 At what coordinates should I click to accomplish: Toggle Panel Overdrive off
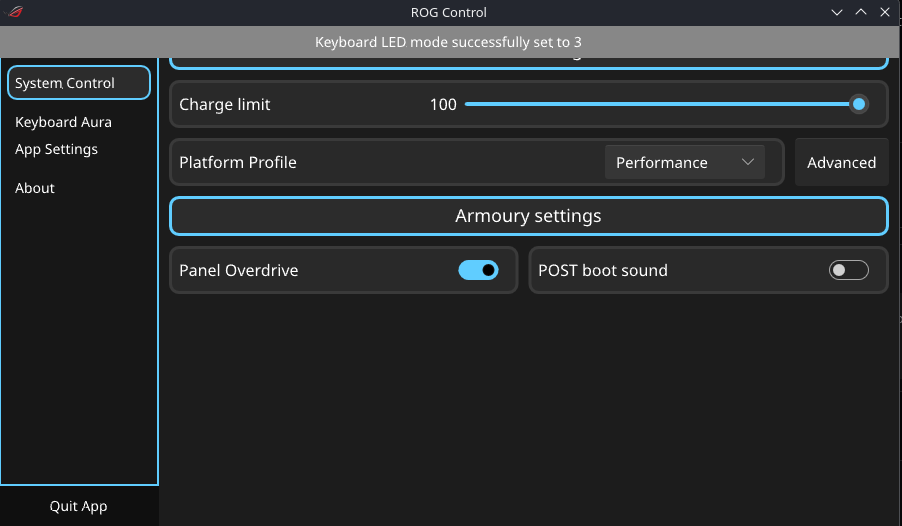coord(478,270)
